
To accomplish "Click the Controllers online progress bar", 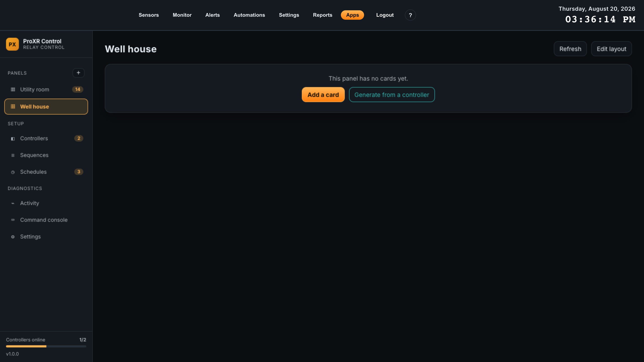I will tap(46, 346).
